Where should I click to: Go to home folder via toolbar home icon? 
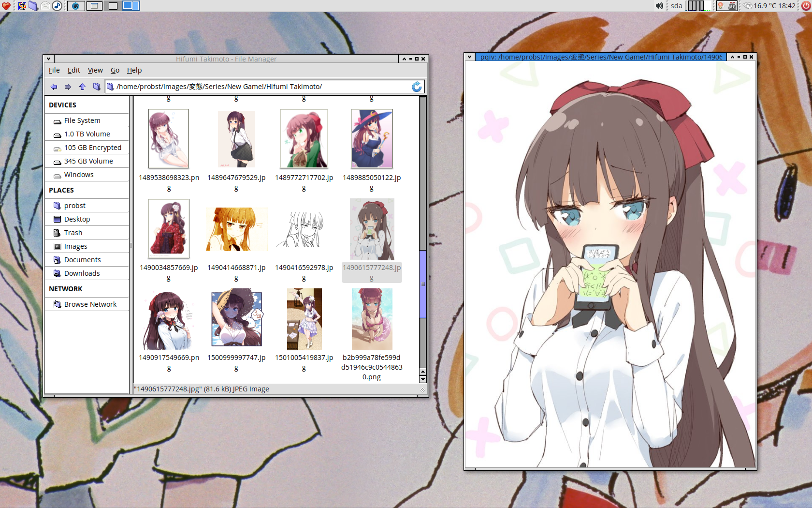[96, 87]
